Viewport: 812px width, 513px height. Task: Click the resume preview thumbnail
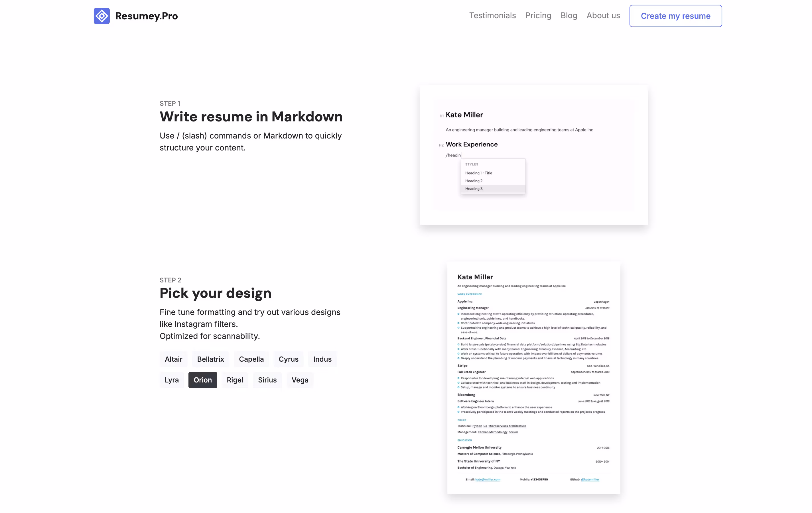point(533,378)
